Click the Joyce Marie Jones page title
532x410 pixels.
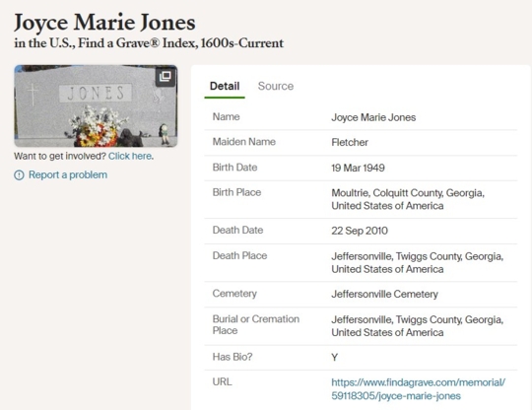click(x=104, y=23)
